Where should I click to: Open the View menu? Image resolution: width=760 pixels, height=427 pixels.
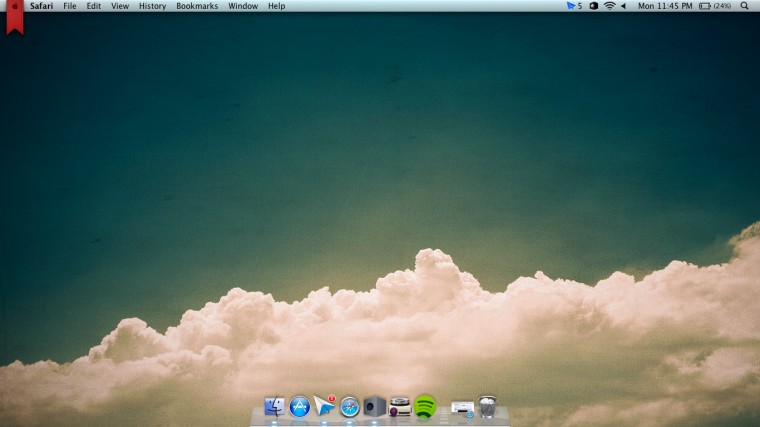pyautogui.click(x=120, y=6)
